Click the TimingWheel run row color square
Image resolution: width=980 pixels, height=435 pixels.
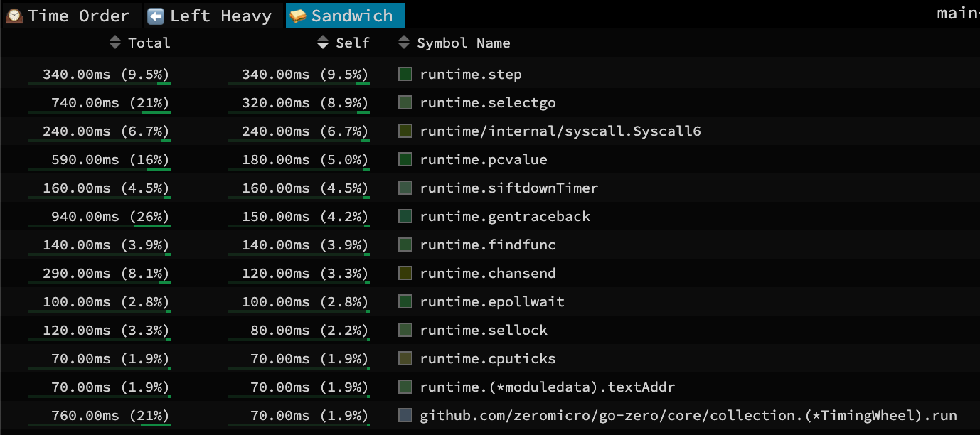coord(405,415)
